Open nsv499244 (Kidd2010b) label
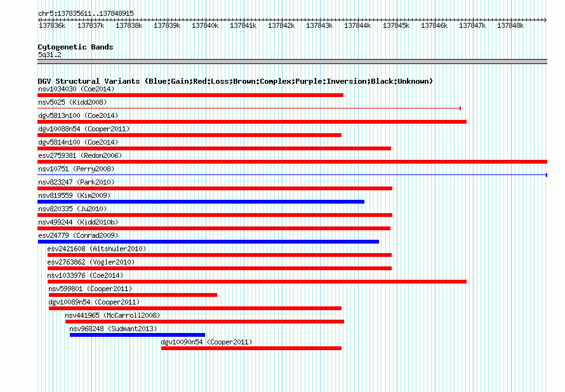Image resolution: width=565 pixels, height=392 pixels. pyautogui.click(x=78, y=222)
